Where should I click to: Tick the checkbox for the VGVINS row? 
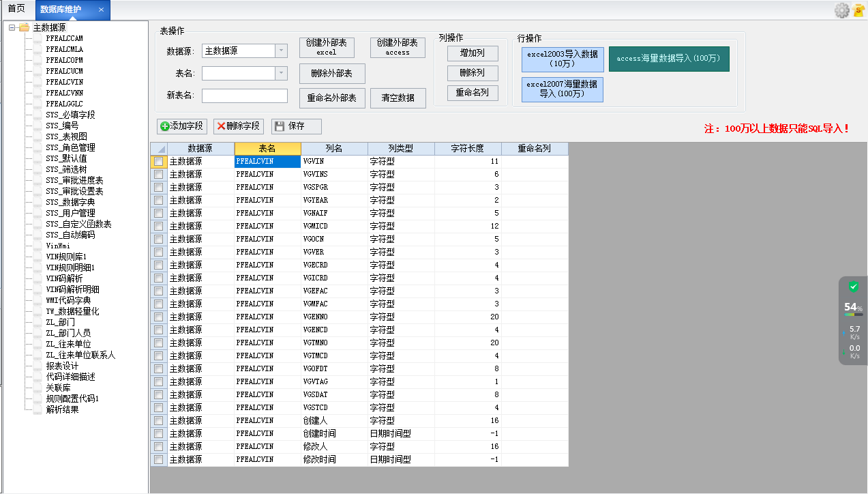click(x=159, y=175)
